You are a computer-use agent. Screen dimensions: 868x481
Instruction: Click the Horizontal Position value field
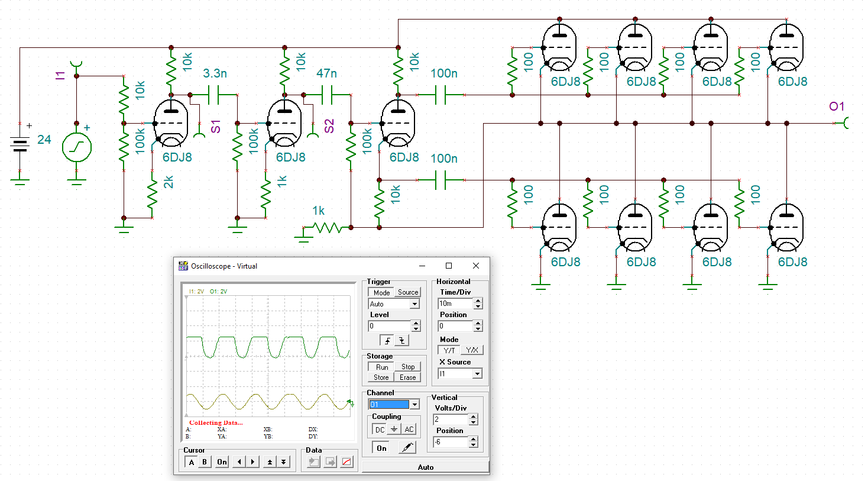coord(455,326)
